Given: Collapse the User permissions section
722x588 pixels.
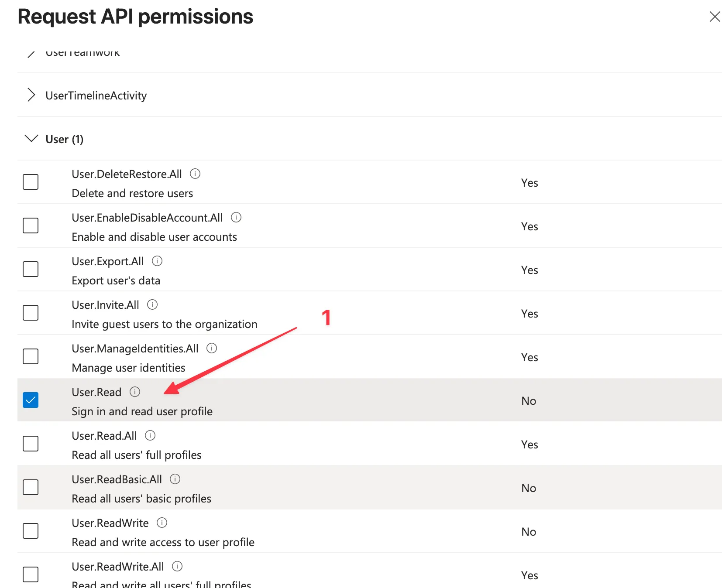Looking at the screenshot, I should 31,139.
